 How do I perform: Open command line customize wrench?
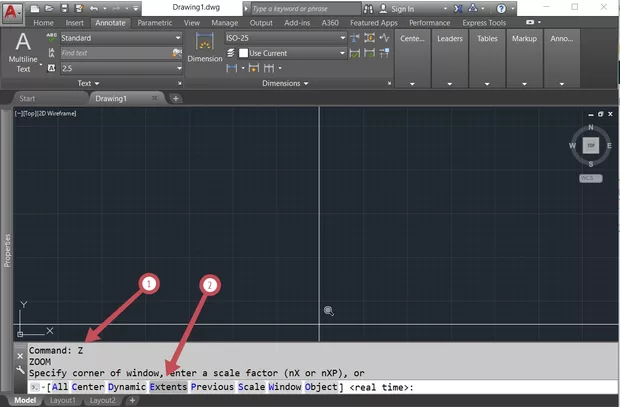[x=22, y=370]
